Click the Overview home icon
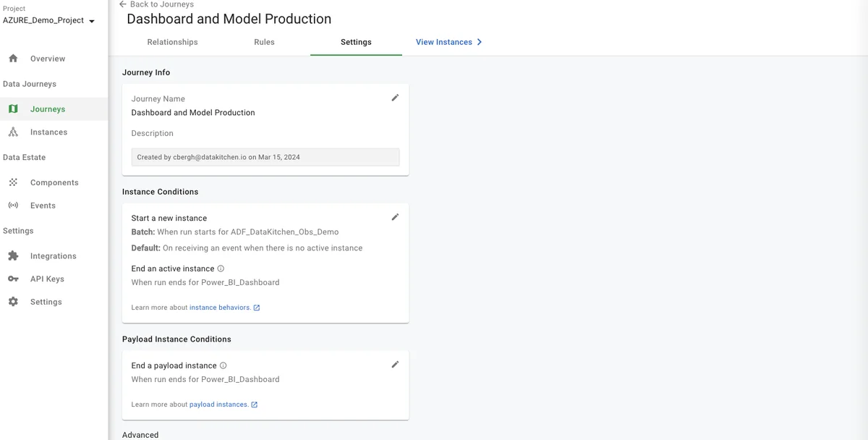Viewport: 868px width, 440px height. point(13,59)
